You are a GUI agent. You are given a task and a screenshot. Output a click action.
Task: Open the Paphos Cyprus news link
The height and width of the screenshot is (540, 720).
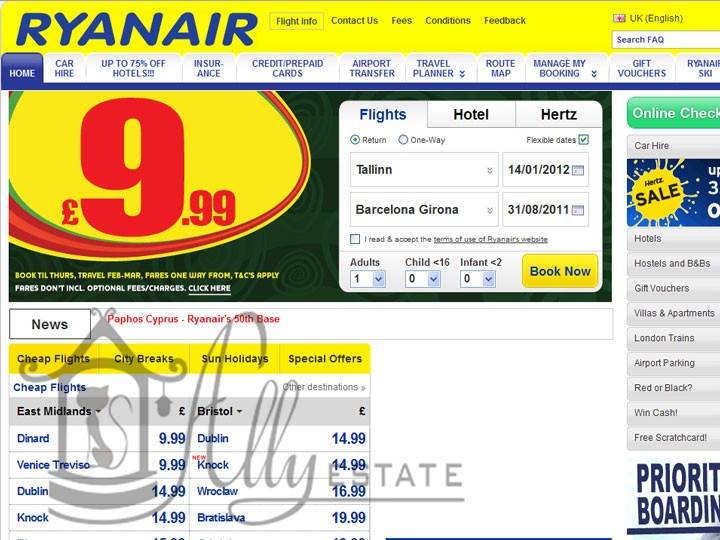click(x=193, y=319)
